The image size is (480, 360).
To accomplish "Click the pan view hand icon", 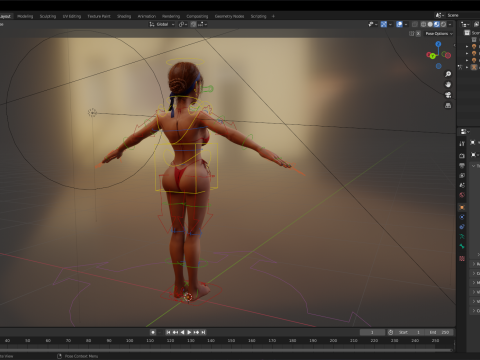I will [x=448, y=84].
